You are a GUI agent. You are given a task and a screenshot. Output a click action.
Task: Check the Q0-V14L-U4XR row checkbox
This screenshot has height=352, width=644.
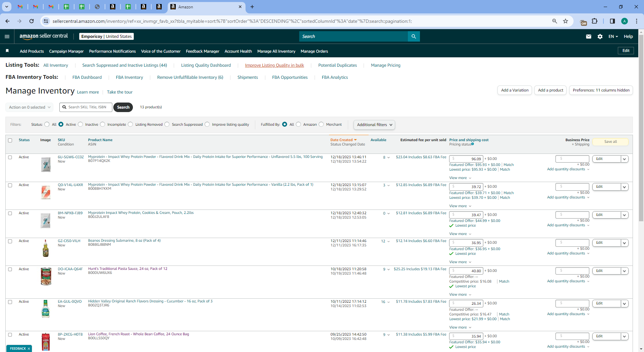point(10,185)
